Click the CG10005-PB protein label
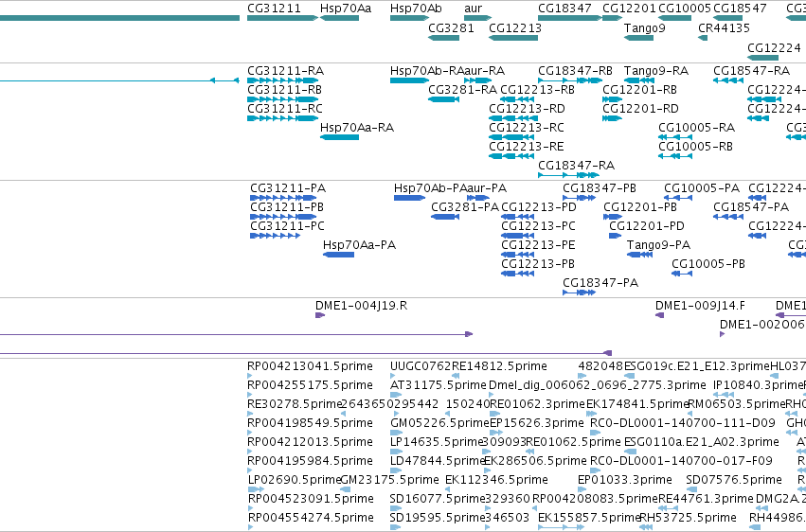This screenshot has width=806, height=532. (x=708, y=264)
